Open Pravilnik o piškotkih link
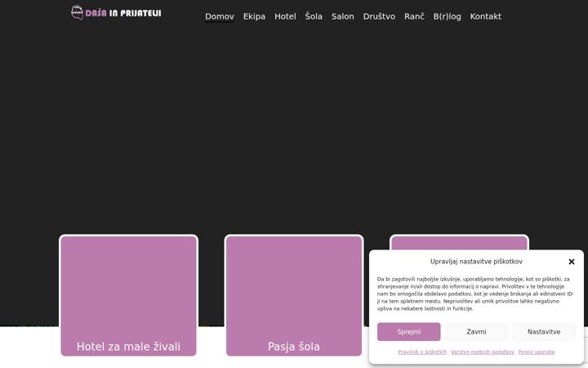Image resolution: width=588 pixels, height=368 pixels. tap(422, 352)
